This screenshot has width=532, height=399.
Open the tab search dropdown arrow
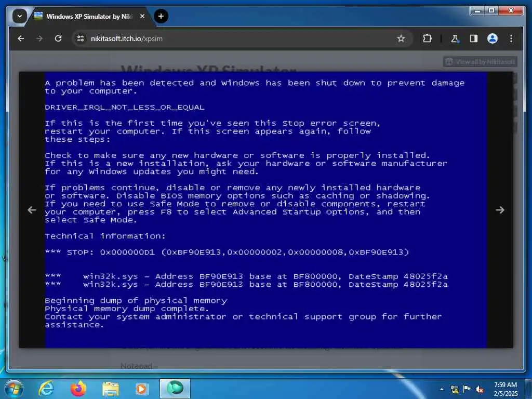pyautogui.click(x=20, y=16)
